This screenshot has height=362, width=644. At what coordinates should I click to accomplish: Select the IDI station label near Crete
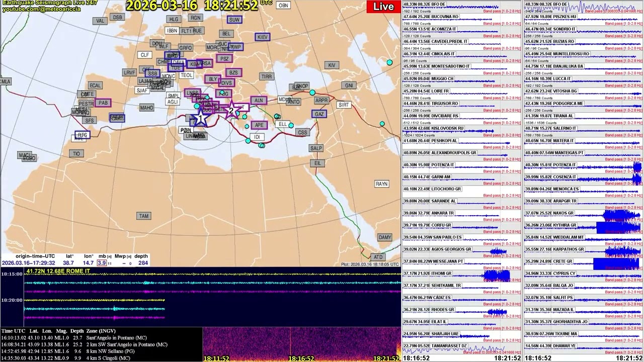pyautogui.click(x=257, y=137)
